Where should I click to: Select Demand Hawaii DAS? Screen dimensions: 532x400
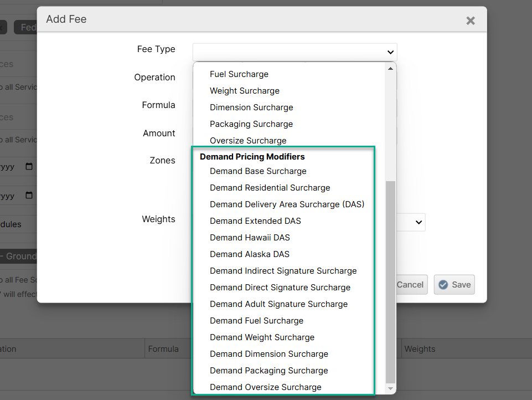click(x=250, y=238)
